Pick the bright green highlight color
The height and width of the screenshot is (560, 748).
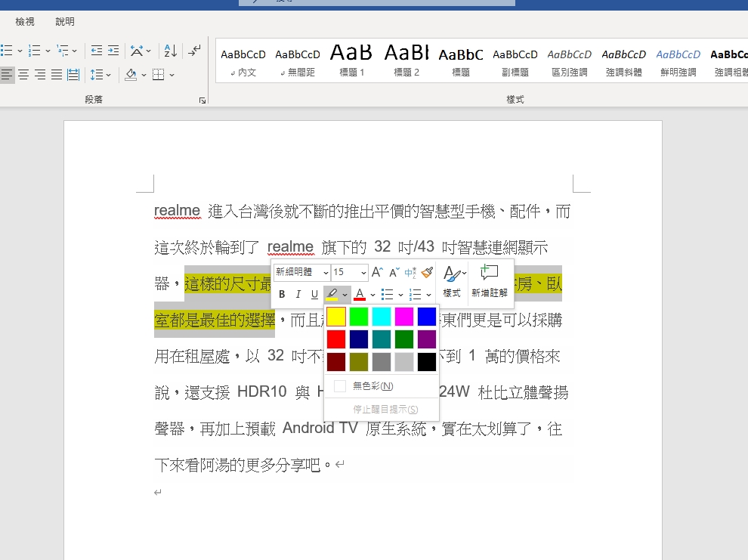(359, 317)
